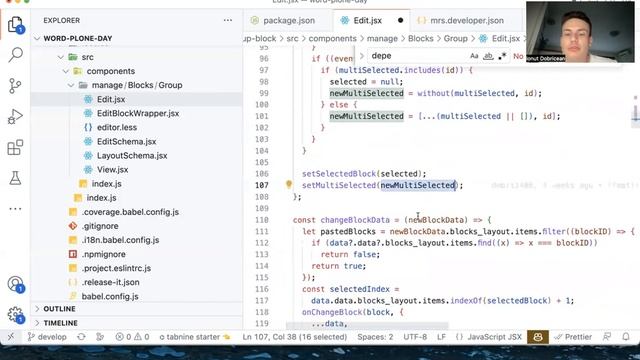Open the Extensions view

coord(15,147)
